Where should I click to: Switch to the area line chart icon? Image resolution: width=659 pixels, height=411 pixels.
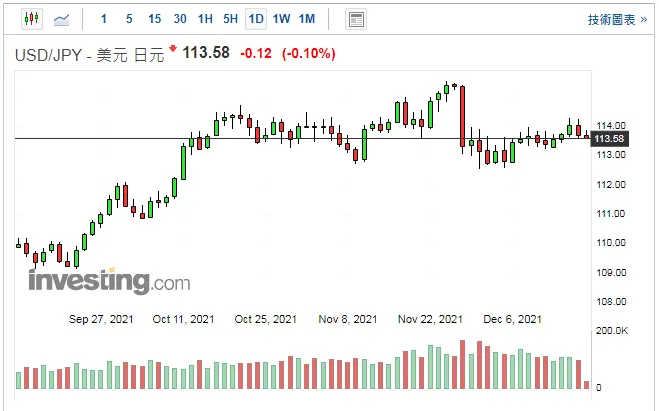tap(62, 19)
